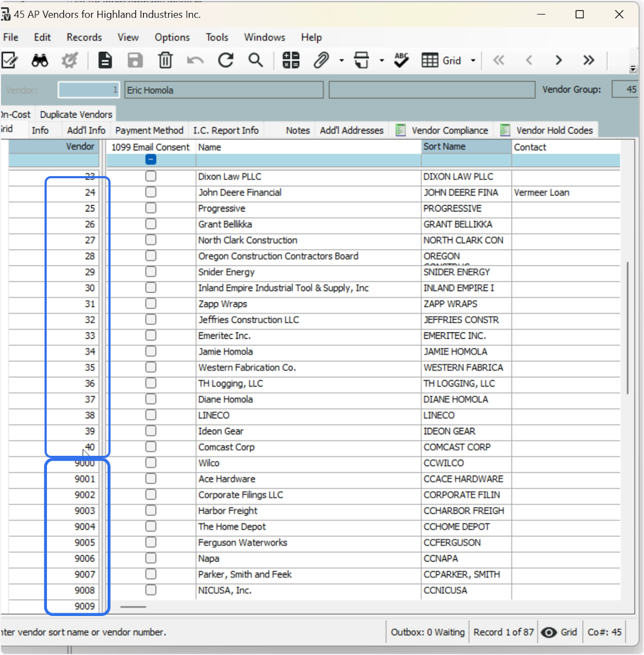The image size is (644, 655).
Task: Click the printer icon
Action: (x=362, y=60)
